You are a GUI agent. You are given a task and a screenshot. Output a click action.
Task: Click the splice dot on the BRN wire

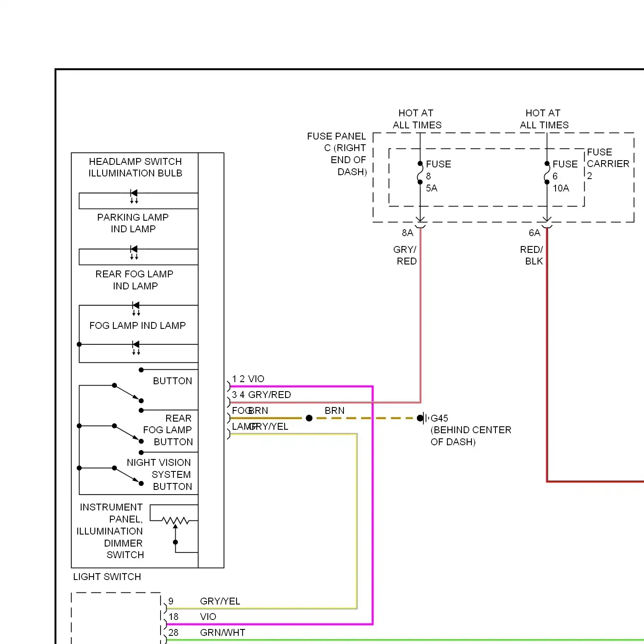(x=309, y=418)
